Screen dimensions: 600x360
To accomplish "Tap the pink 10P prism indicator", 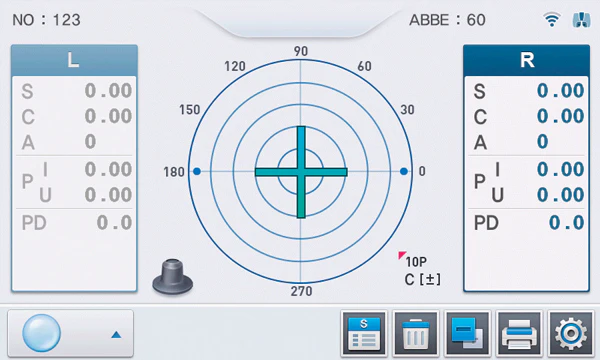I will pyautogui.click(x=412, y=261).
